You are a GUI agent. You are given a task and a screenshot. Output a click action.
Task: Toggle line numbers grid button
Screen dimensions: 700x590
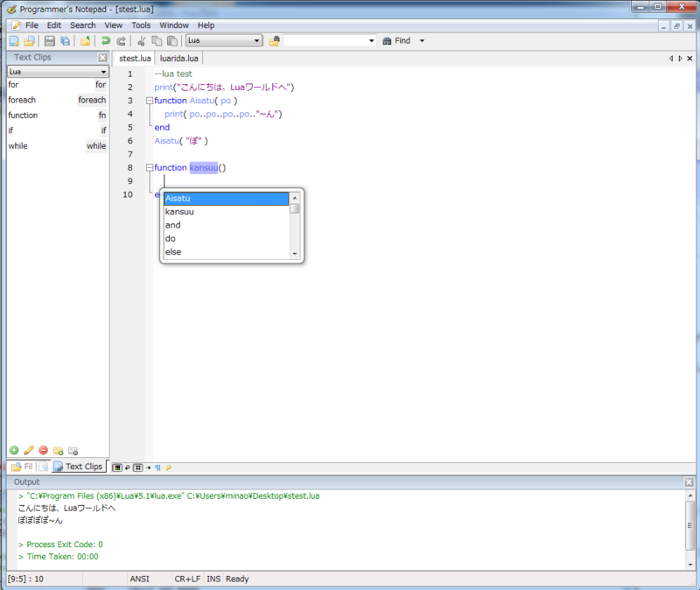138,467
